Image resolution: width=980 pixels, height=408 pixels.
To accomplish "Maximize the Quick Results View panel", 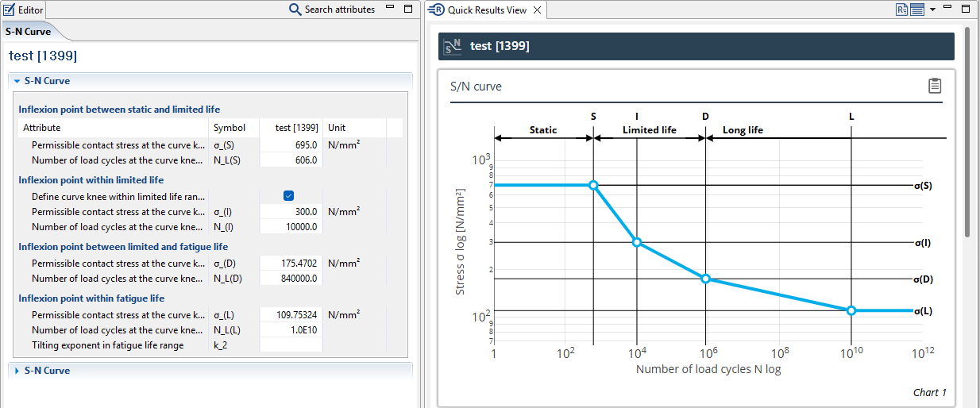I will tap(966, 9).
